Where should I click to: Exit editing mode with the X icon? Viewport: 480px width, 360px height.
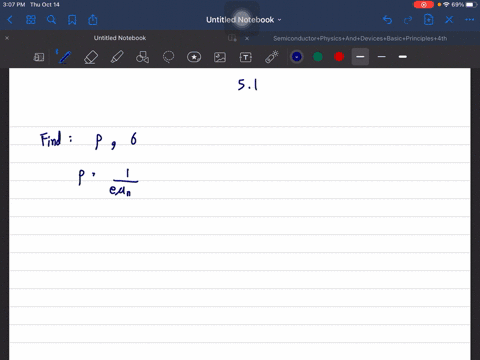(x=449, y=20)
